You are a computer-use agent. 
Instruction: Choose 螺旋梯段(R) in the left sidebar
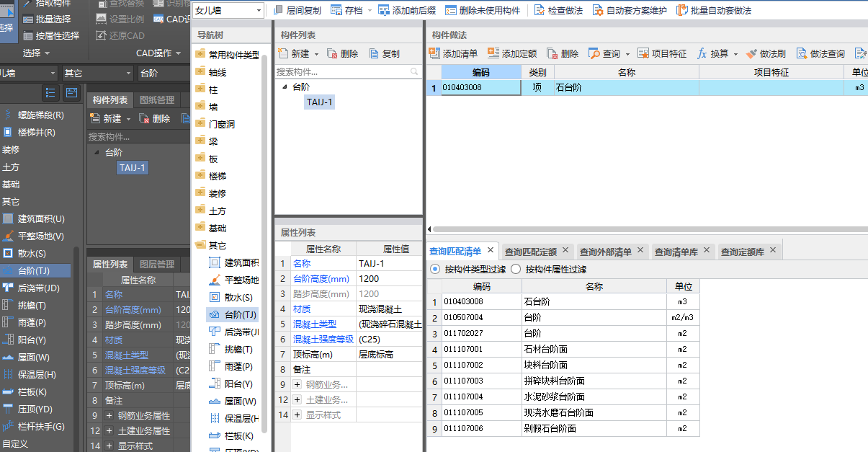(33, 115)
